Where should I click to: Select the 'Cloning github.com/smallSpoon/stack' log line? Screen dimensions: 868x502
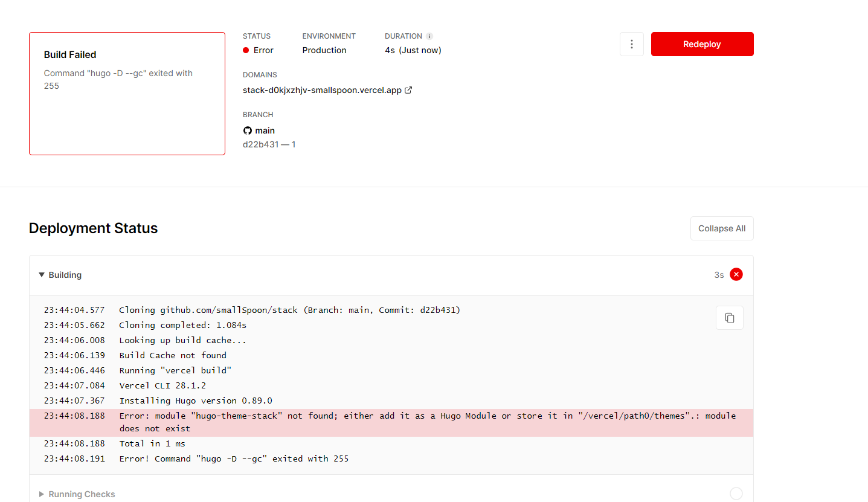point(391,310)
